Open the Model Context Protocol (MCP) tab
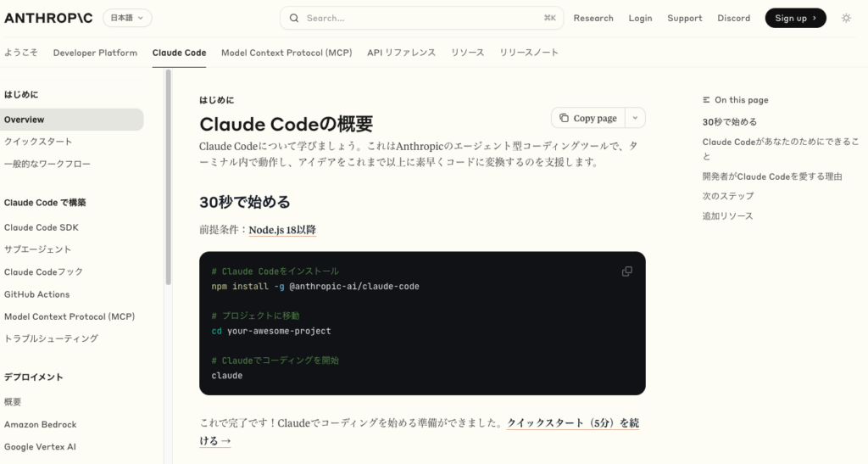 pos(287,53)
